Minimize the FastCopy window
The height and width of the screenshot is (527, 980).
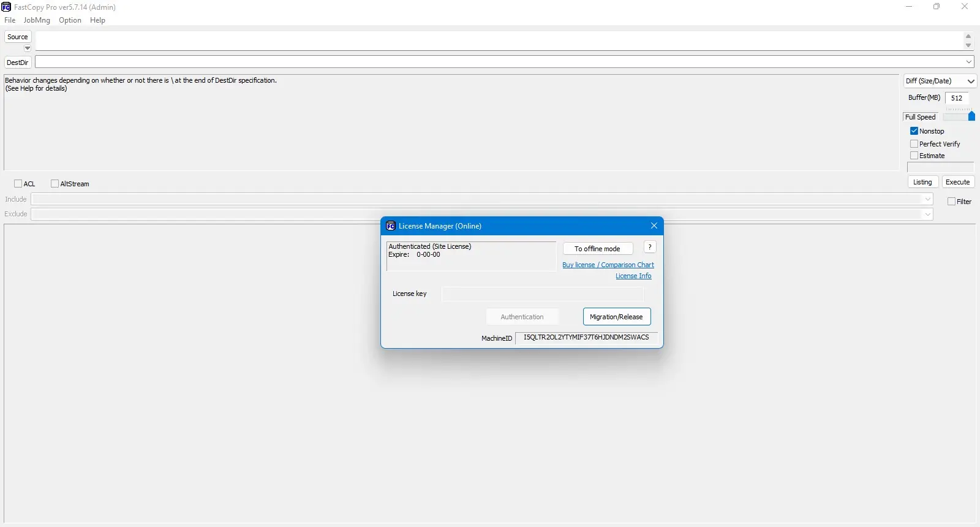909,7
